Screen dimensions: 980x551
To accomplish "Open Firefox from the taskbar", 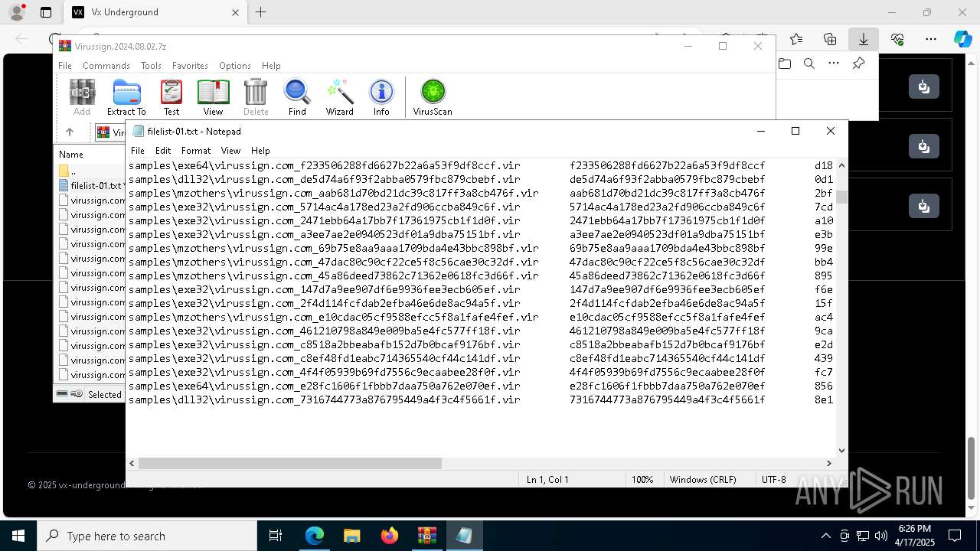I will click(x=390, y=536).
